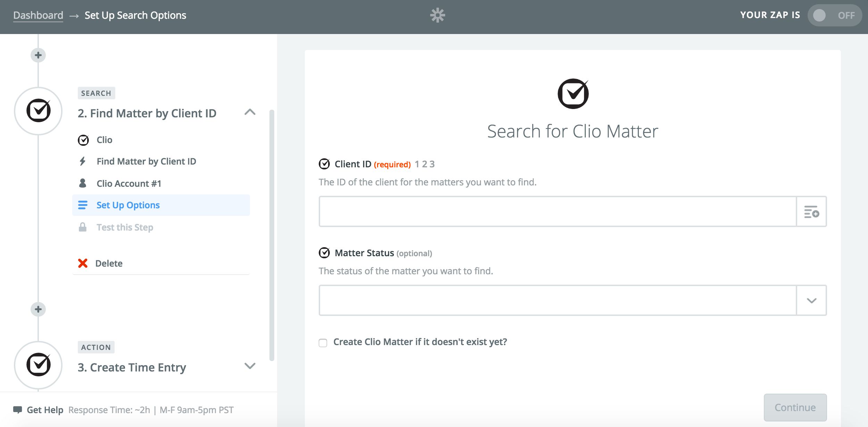Screen dimensions: 868x427
Task: Toggle the Zap ON/OFF switch
Action: (x=835, y=15)
